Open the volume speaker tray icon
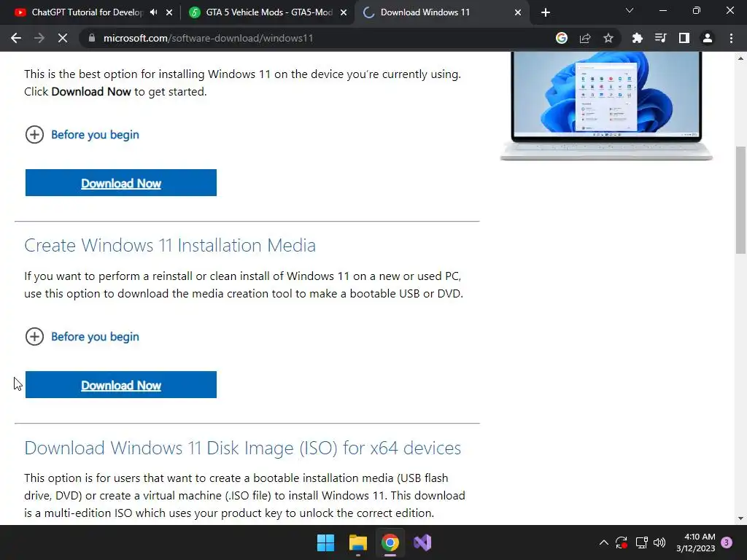747x560 pixels. [659, 542]
